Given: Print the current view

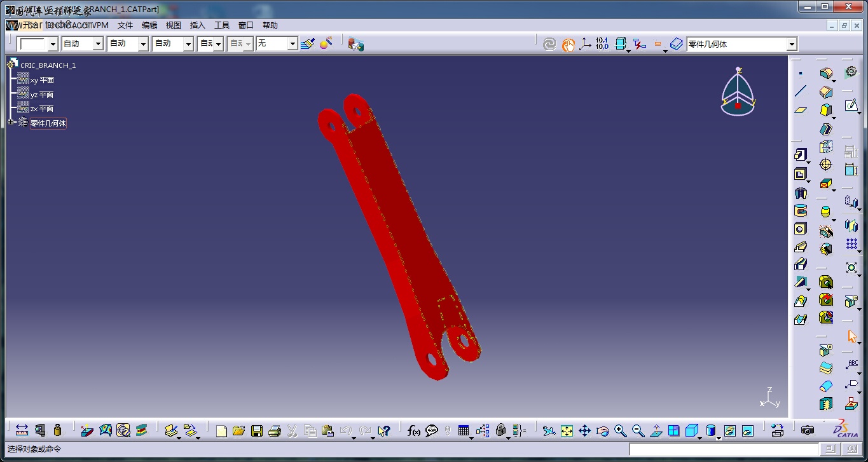Looking at the screenshot, I should [274, 431].
